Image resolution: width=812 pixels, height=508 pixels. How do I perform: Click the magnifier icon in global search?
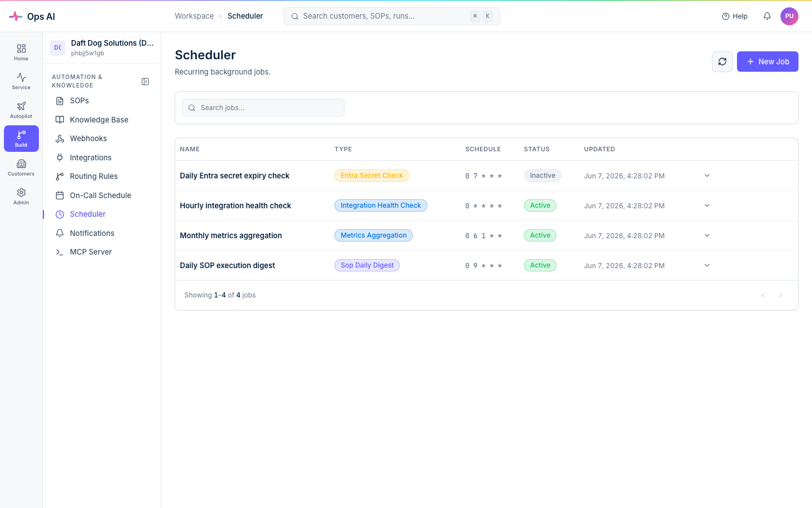[x=295, y=16]
